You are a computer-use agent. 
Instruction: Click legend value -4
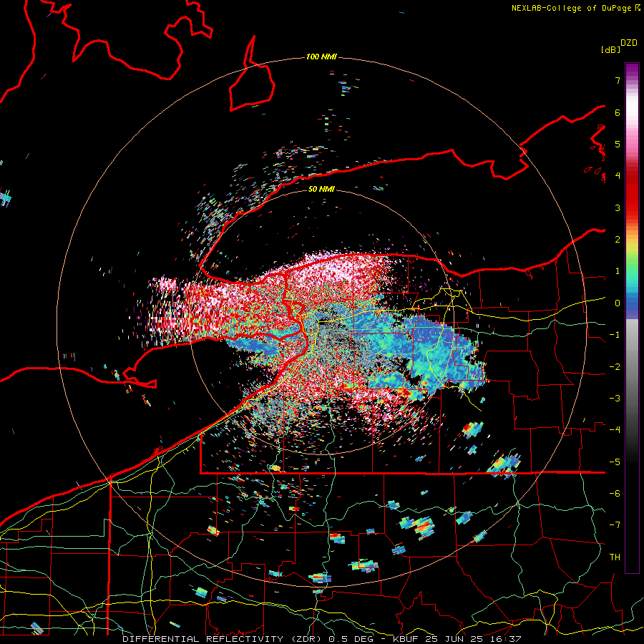click(x=615, y=430)
